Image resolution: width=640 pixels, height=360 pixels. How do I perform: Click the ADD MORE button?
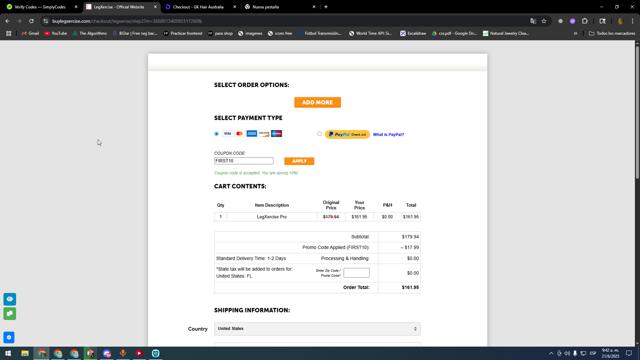pyautogui.click(x=317, y=102)
